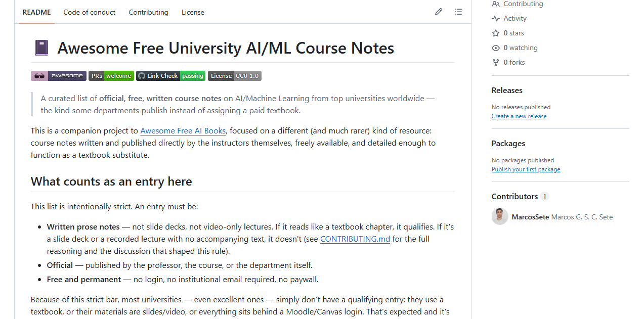This screenshot has width=644, height=319.
Task: Open MarcosSete contributor avatar
Action: [x=500, y=217]
